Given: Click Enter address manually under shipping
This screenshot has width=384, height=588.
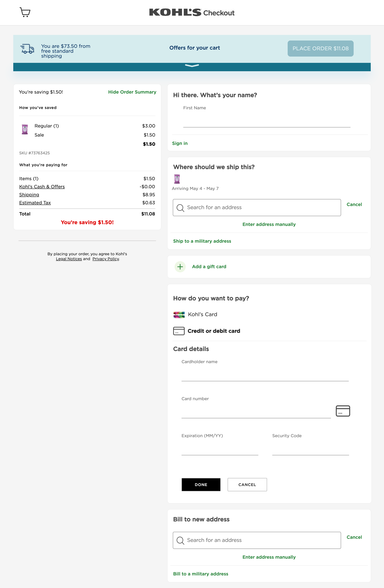Looking at the screenshot, I should pyautogui.click(x=269, y=224).
